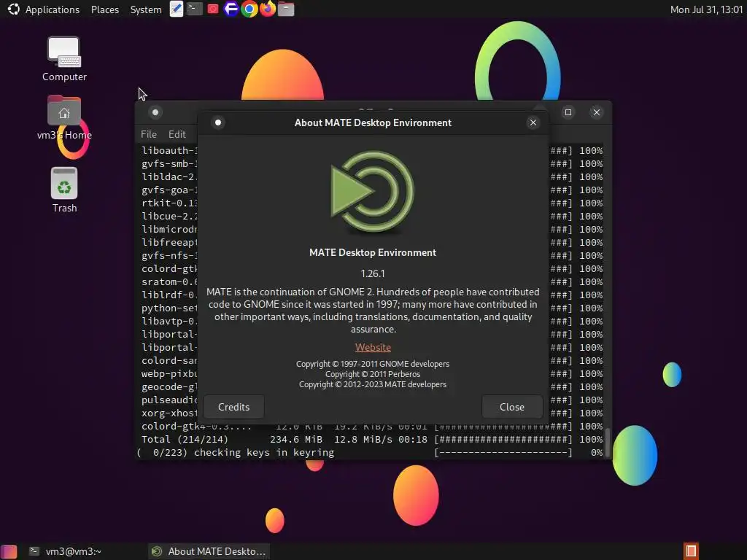Click the 'Total (214/214)' terminal line
This screenshot has width=747, height=560.
coord(371,439)
